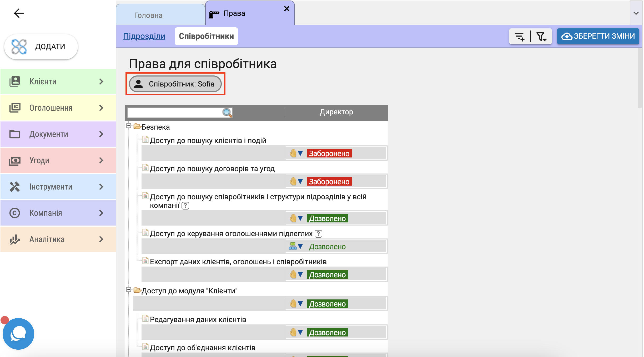
Task: Expand the Інструменти chevron arrow
Action: (101, 187)
